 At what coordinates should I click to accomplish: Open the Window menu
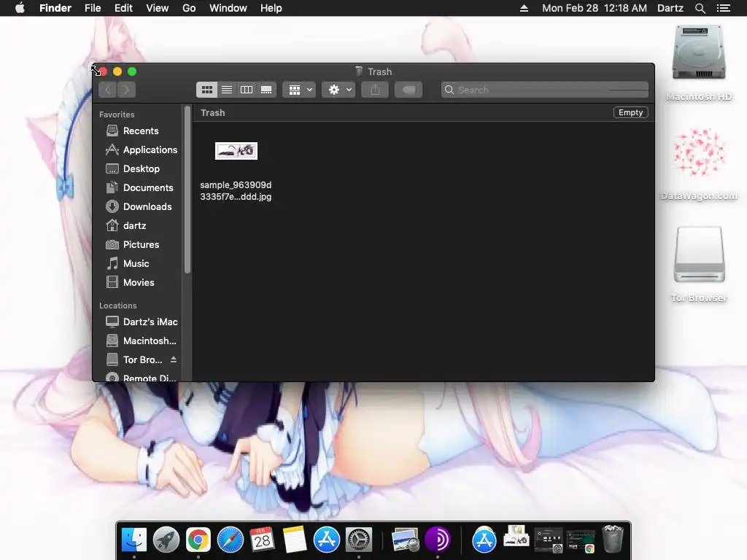click(x=228, y=8)
